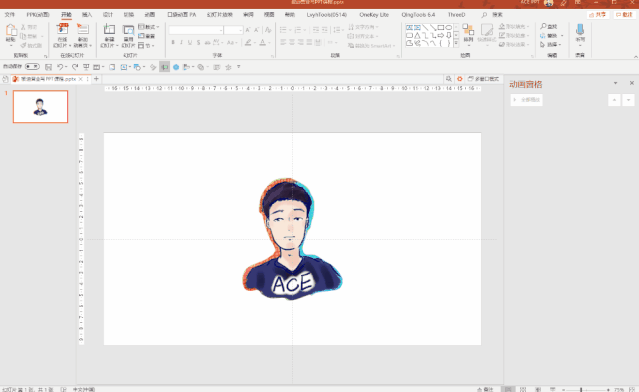The height and width of the screenshot is (392, 639).
Task: Select the oval shape in shapes gallery
Action: pos(449,27)
